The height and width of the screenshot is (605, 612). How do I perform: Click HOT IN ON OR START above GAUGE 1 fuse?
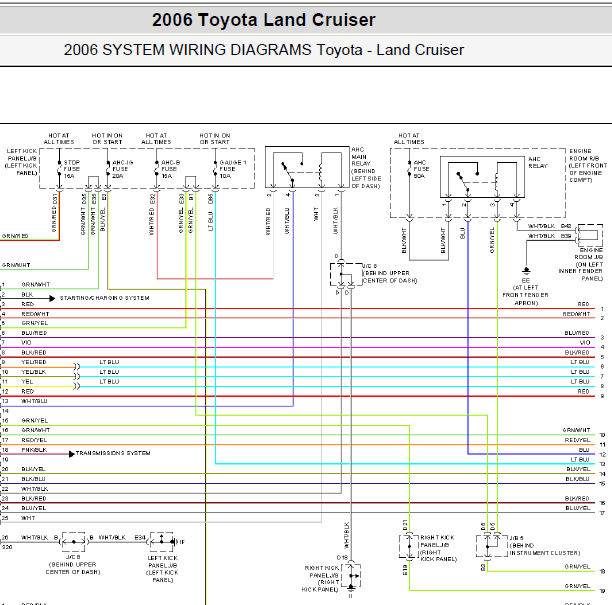(215, 139)
